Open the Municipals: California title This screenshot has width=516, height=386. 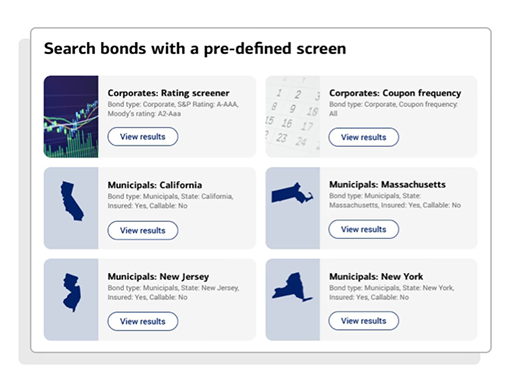[x=155, y=185]
